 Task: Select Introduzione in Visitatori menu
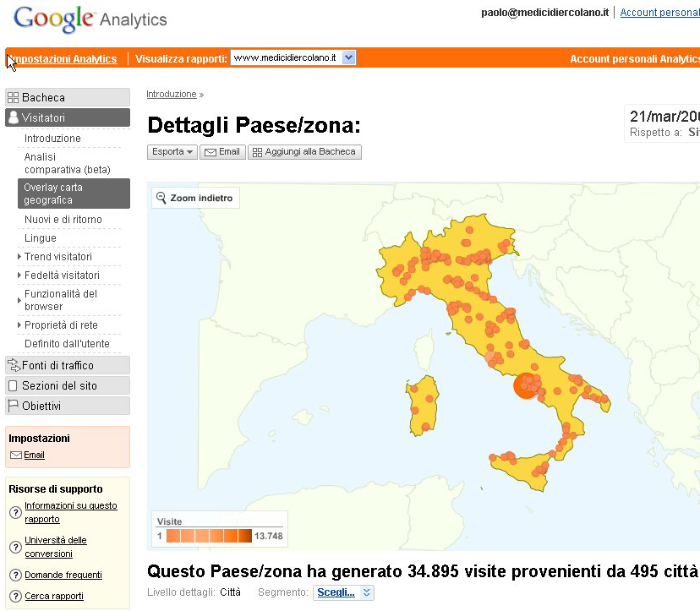[x=52, y=139]
